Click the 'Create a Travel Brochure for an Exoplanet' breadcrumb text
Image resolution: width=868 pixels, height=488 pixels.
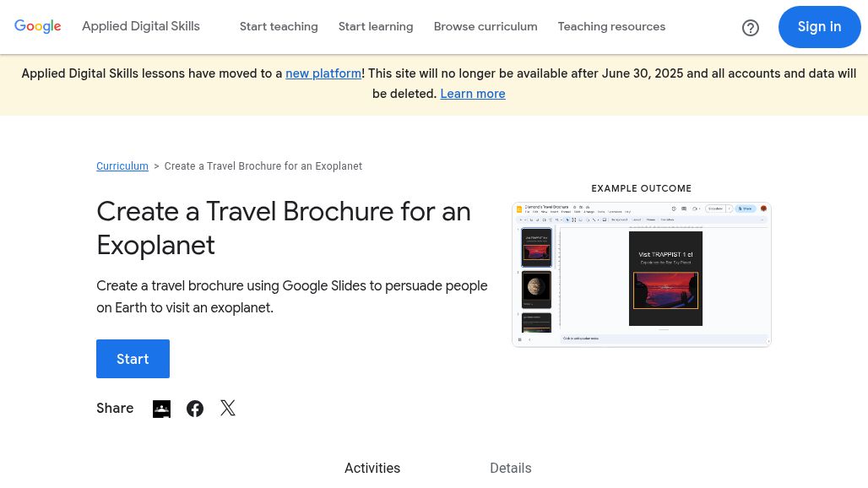[x=263, y=166]
